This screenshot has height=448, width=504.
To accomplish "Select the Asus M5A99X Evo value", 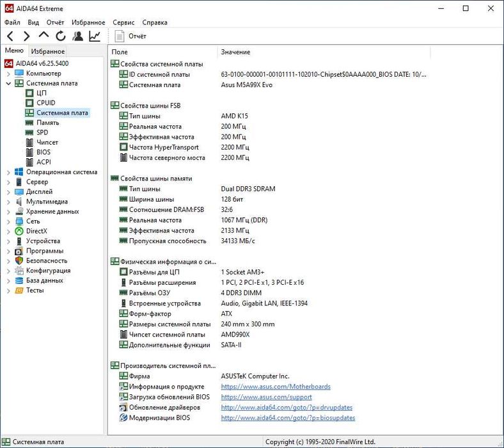I will [x=246, y=85].
